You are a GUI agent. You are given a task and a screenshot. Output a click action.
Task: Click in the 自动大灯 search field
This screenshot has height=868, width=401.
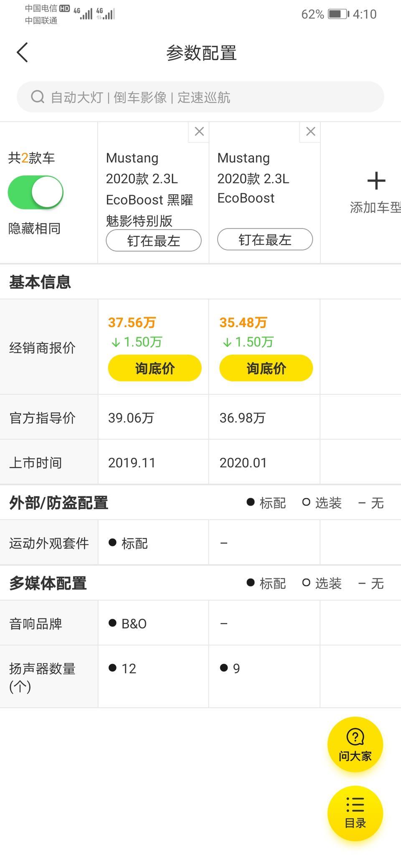coord(200,97)
